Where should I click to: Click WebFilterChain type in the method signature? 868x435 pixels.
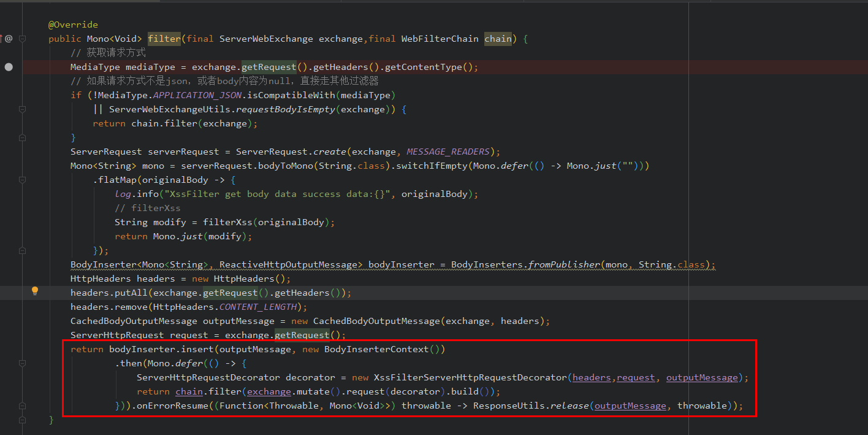(x=440, y=39)
